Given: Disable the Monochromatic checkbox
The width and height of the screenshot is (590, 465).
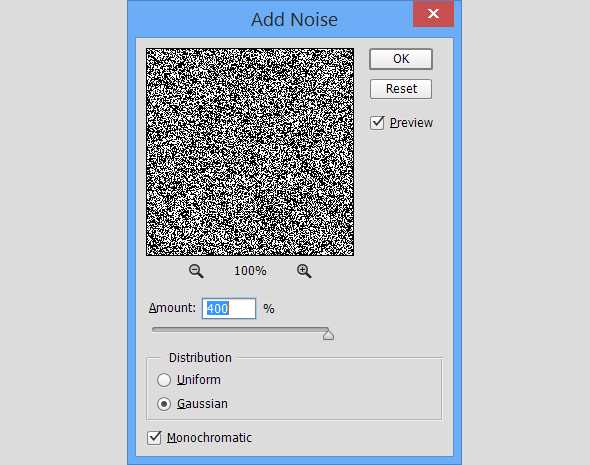Looking at the screenshot, I should (154, 438).
